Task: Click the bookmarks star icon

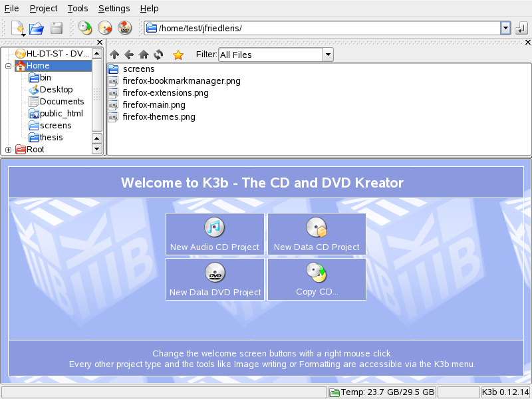Action: point(178,55)
